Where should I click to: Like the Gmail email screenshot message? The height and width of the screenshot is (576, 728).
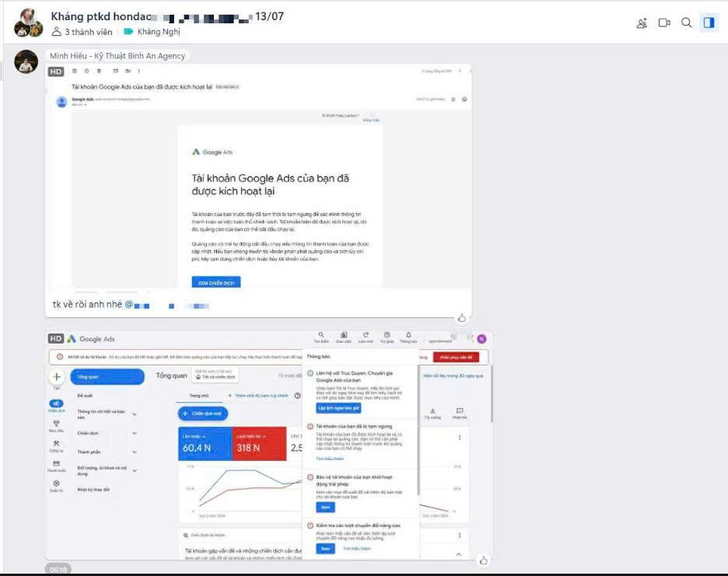461,318
